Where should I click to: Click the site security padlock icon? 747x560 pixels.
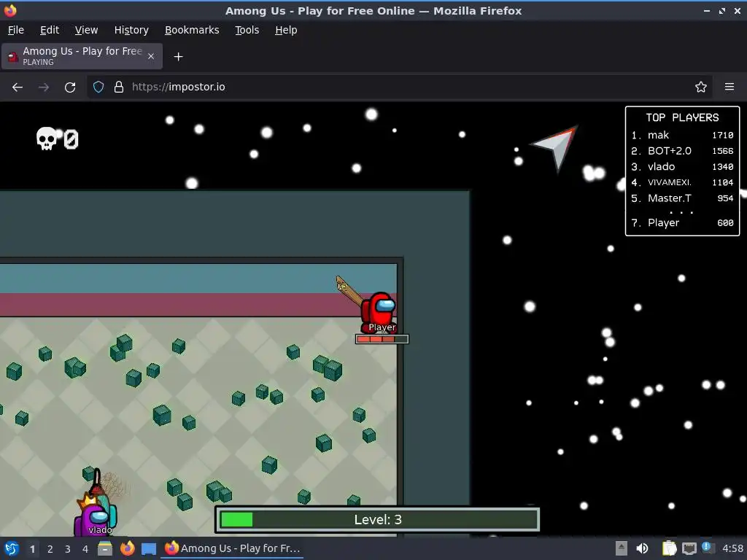point(119,87)
